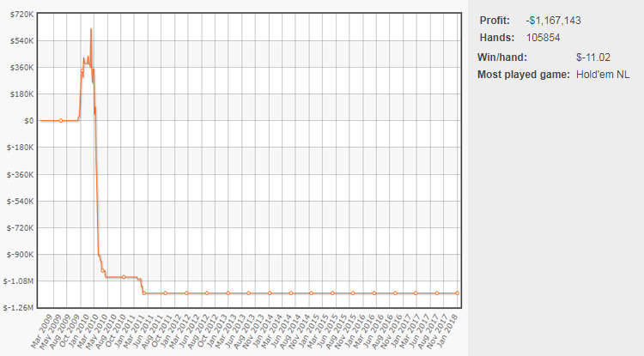Screen dimensions: 644x356
Task: Click the Hands label
Action: click(496, 37)
